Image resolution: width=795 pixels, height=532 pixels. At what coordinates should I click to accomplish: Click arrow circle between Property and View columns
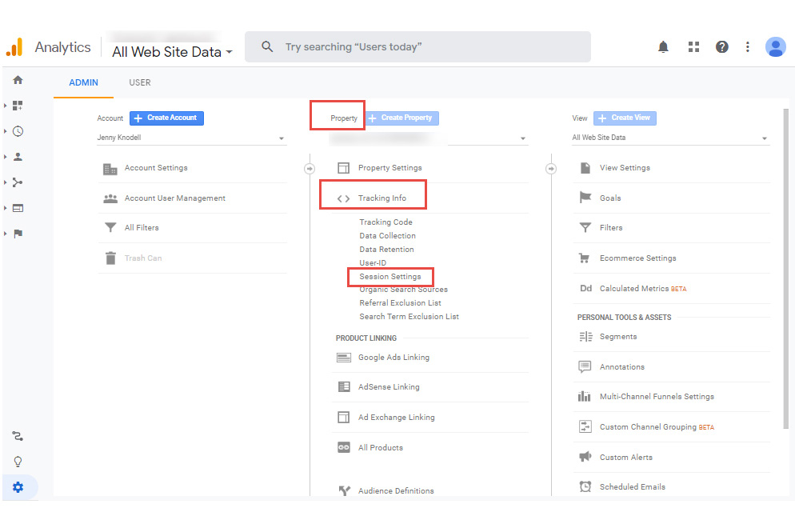point(551,168)
